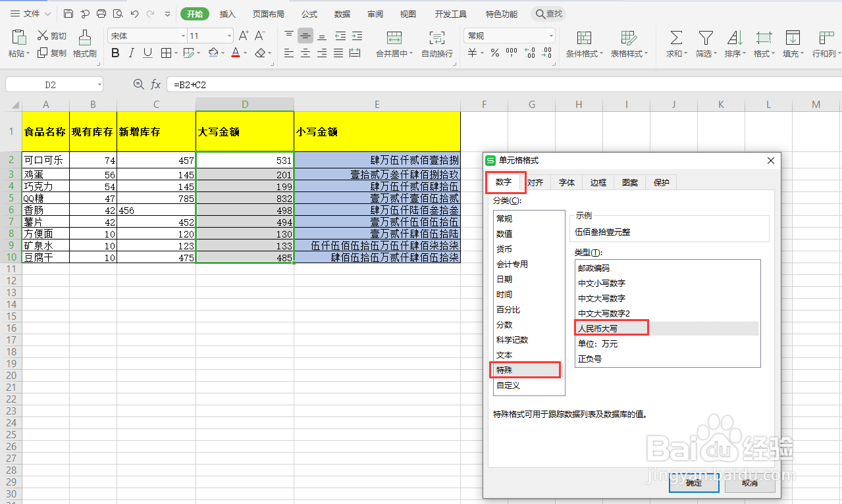
Task: Select 单位: 万元 in the type list
Action: point(667,343)
